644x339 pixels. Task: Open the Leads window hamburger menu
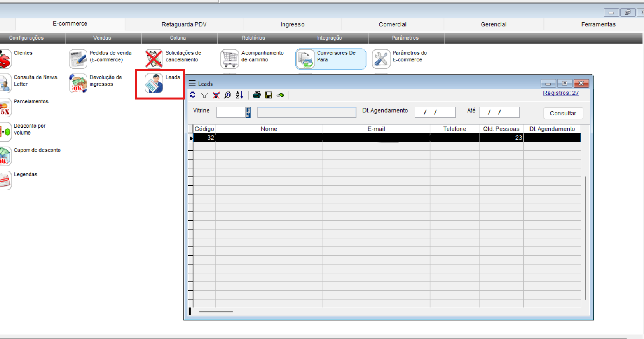click(x=192, y=84)
